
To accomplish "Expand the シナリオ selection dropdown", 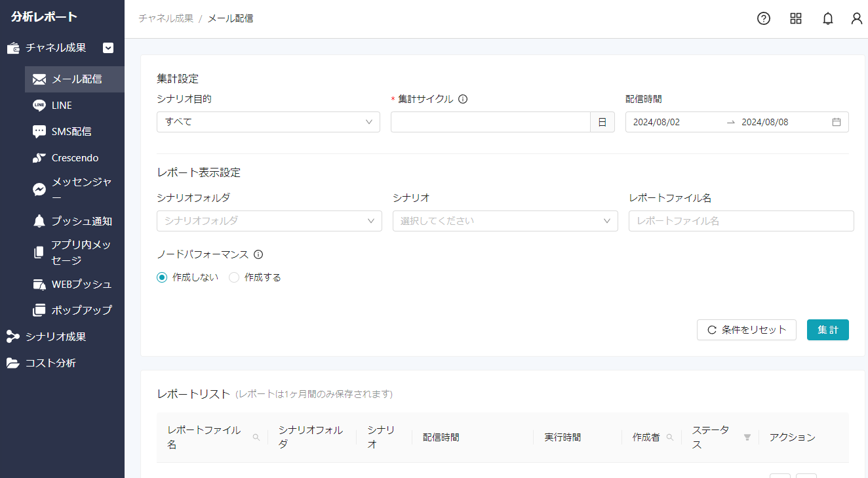I will pyautogui.click(x=505, y=221).
